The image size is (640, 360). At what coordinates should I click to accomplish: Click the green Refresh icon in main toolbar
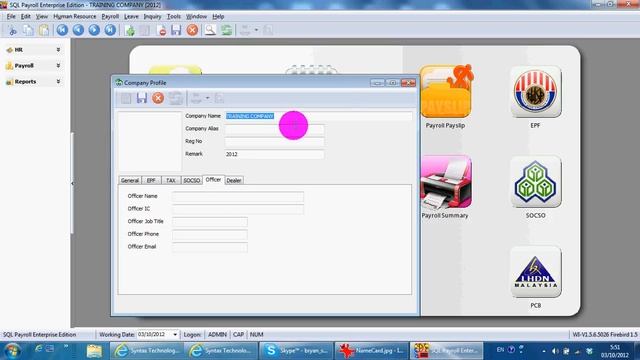[x=227, y=30]
